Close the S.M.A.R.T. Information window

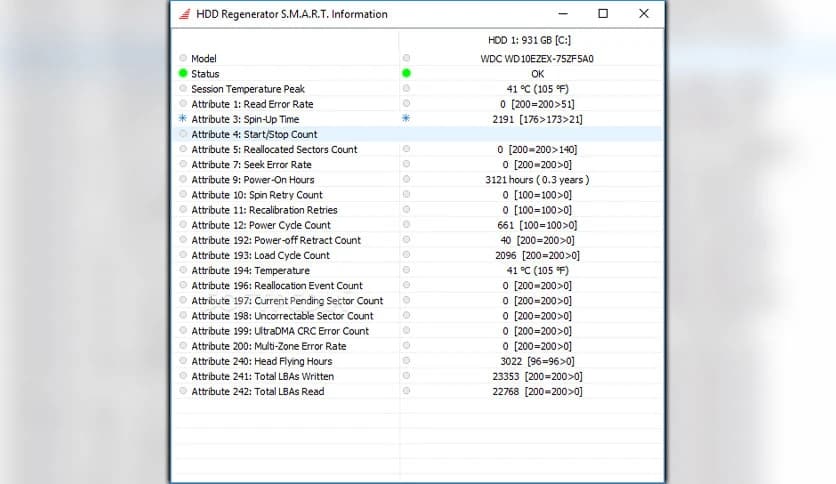[644, 14]
